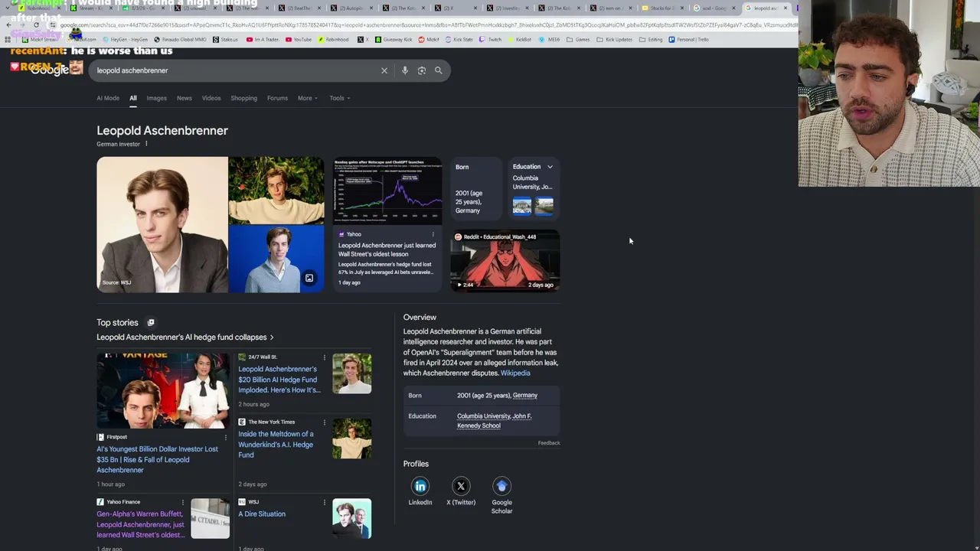Switch to the AI Mode tab
This screenshot has width=980, height=551.
(108, 98)
